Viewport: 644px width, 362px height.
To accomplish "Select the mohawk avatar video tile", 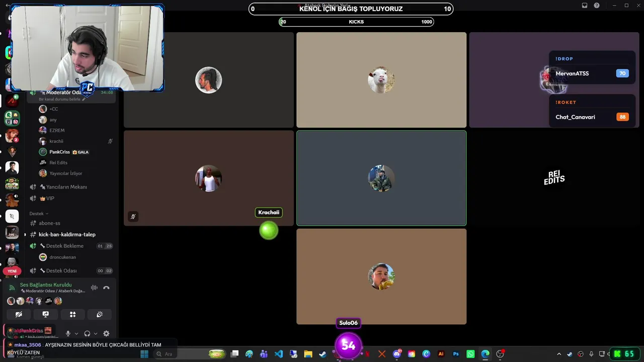I will coord(209,80).
